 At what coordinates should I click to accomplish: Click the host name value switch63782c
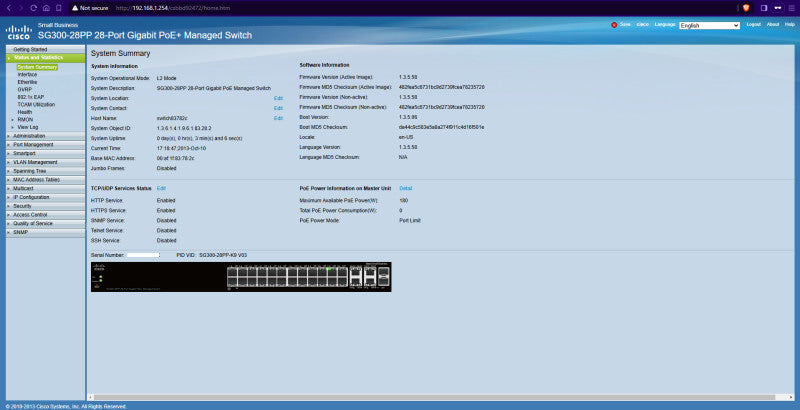172,118
